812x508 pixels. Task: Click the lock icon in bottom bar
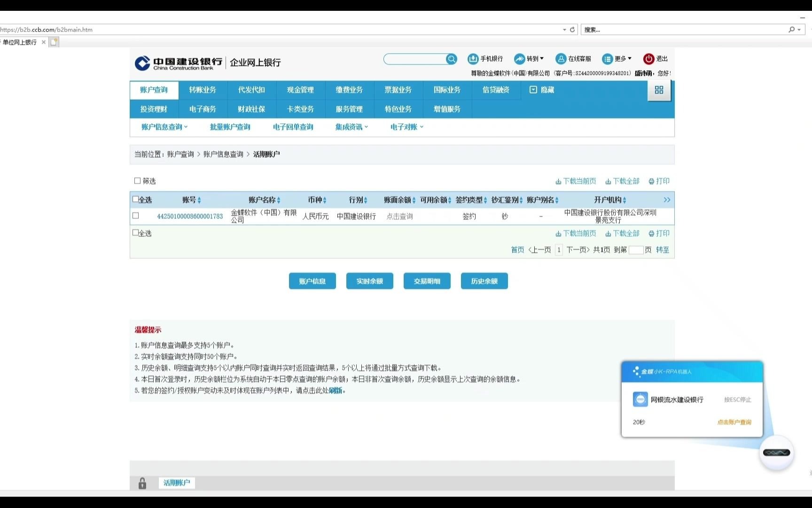click(142, 483)
